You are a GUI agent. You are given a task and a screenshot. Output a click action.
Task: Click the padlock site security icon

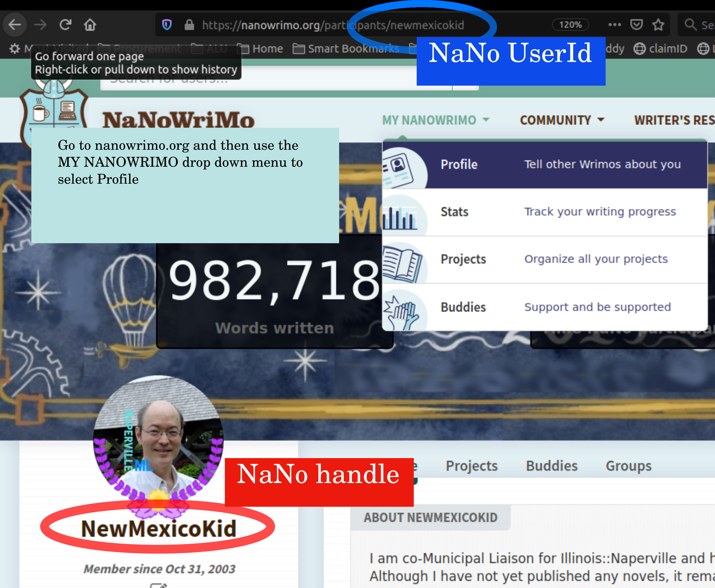[189, 25]
